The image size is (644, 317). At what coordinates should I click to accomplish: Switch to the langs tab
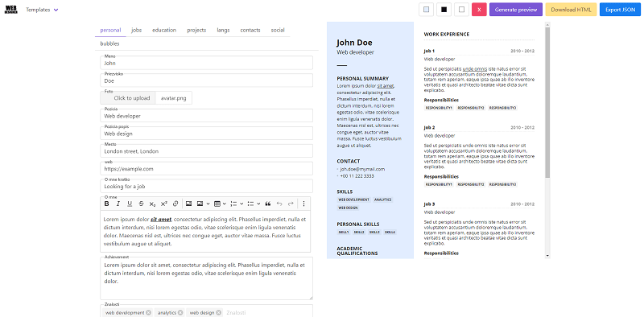(x=223, y=30)
